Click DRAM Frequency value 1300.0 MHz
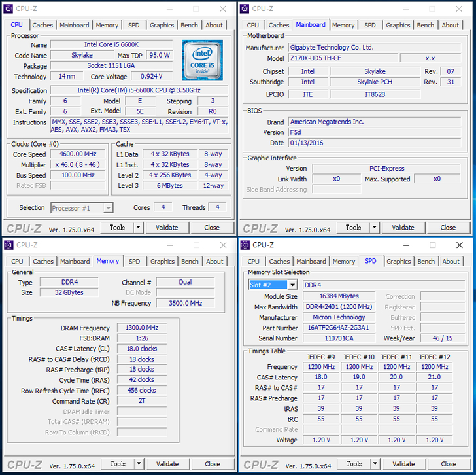The height and width of the screenshot is (475, 476). (142, 328)
